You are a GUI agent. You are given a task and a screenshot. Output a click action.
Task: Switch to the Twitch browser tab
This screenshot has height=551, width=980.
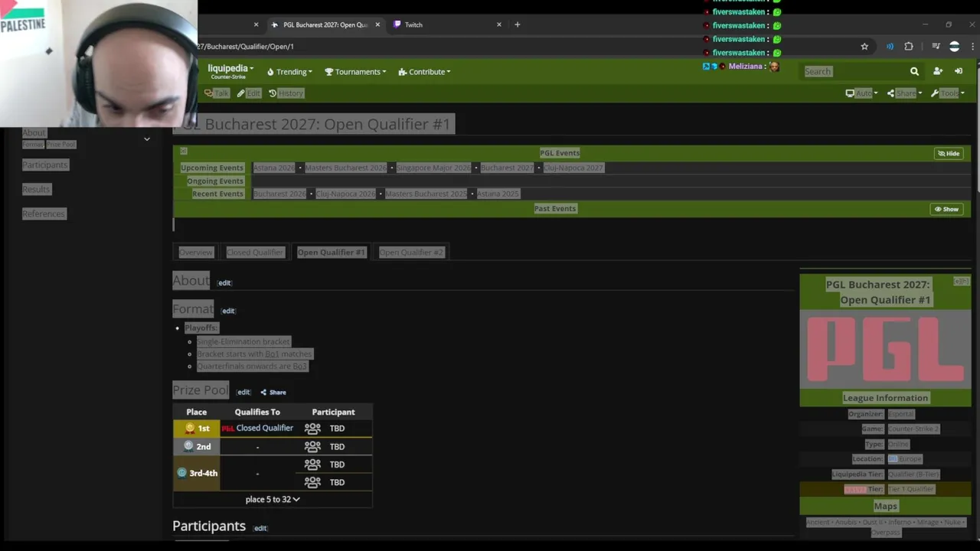click(446, 24)
